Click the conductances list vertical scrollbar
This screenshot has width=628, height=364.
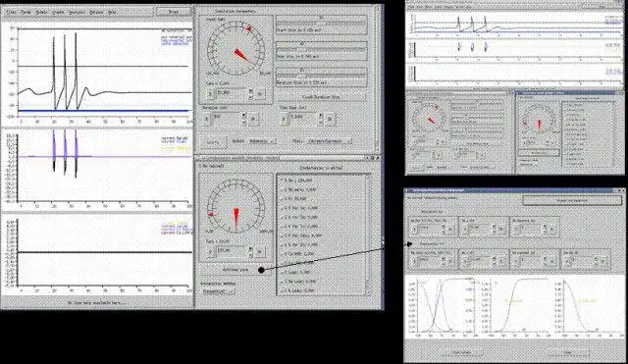pos(368,234)
